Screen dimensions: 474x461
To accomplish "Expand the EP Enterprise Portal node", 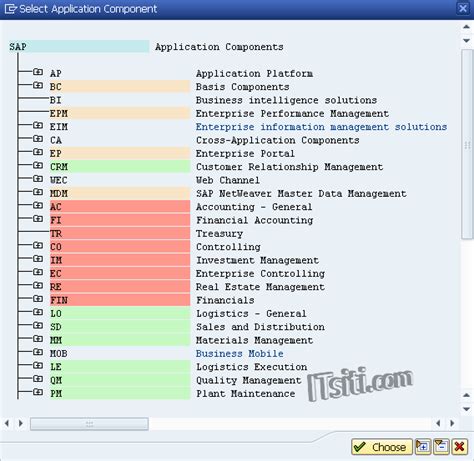I will (38, 152).
